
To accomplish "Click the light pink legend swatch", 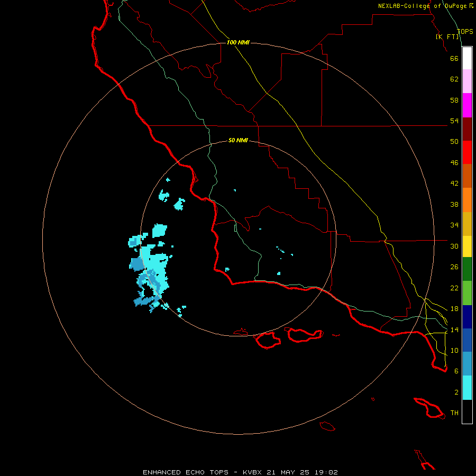I will pos(467,81).
